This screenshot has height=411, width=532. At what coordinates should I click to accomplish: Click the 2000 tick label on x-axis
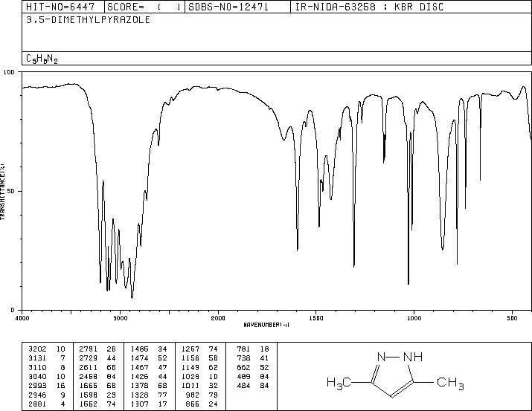coord(218,318)
